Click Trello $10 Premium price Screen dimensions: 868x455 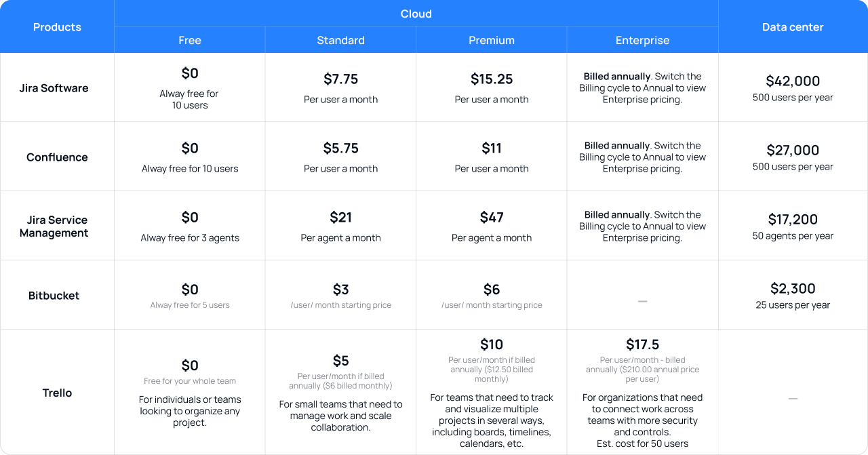click(x=492, y=344)
